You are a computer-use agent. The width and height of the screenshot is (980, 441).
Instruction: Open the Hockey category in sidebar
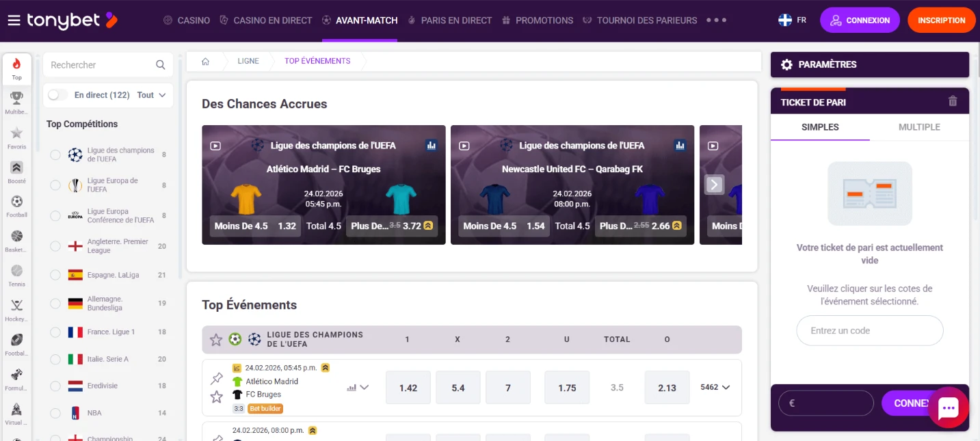(x=16, y=308)
